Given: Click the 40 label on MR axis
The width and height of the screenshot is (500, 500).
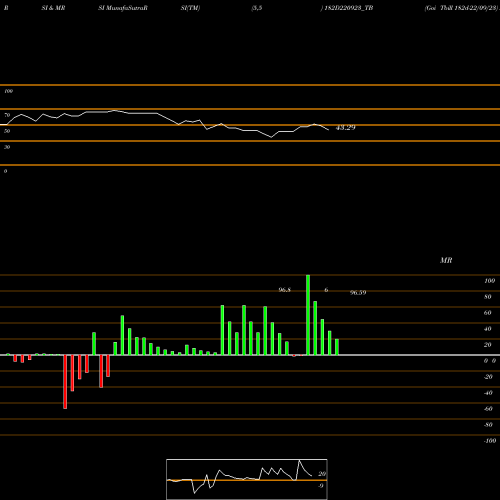Looking at the screenshot, I should [488, 329].
